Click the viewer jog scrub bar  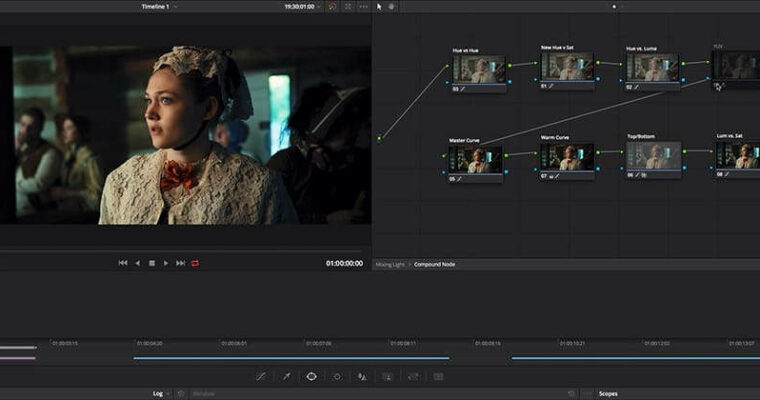pos(181,251)
